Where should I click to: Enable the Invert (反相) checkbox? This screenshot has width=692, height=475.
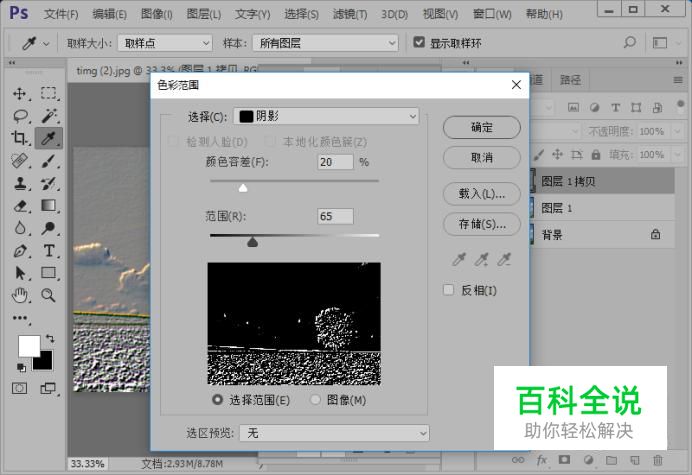pyautogui.click(x=448, y=290)
